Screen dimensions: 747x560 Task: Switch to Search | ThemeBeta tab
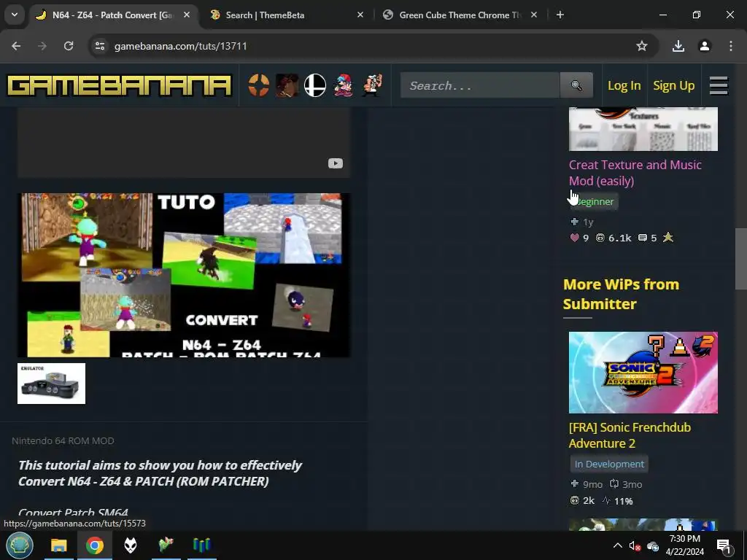pyautogui.click(x=287, y=15)
